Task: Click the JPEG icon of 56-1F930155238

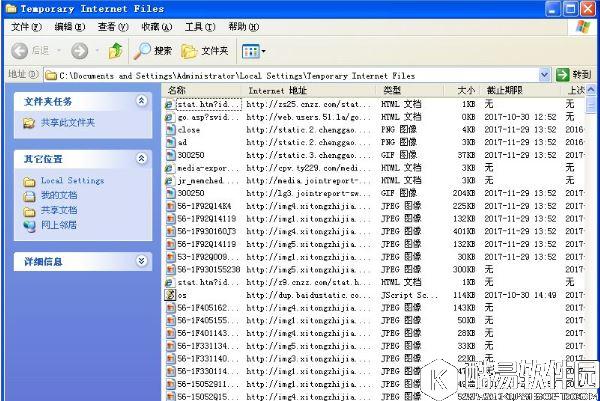Action: [170, 270]
